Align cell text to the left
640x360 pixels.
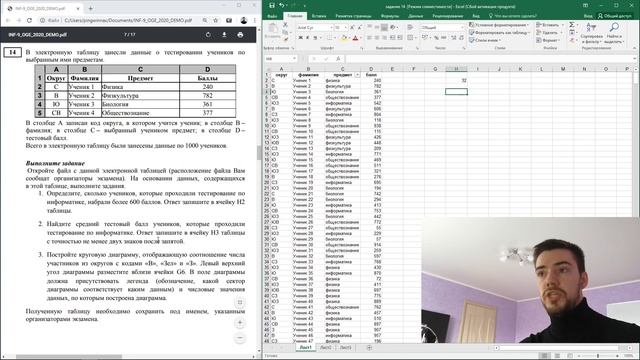click(x=369, y=38)
